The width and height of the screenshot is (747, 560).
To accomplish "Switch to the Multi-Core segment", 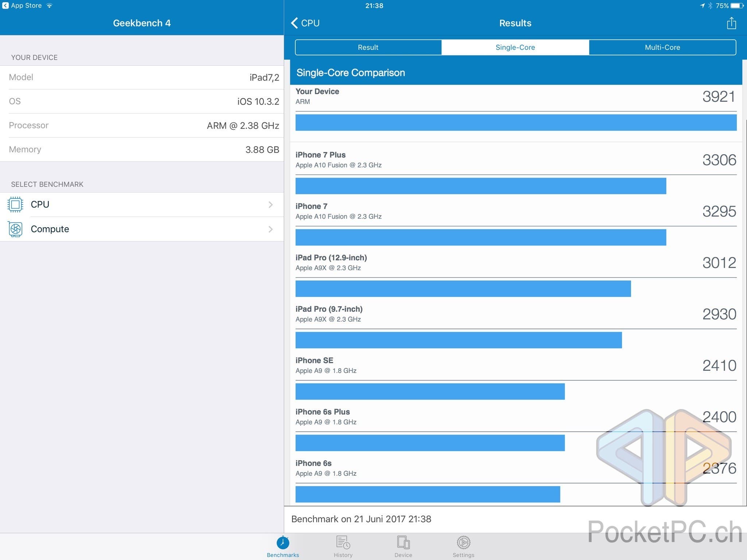I will pyautogui.click(x=662, y=47).
